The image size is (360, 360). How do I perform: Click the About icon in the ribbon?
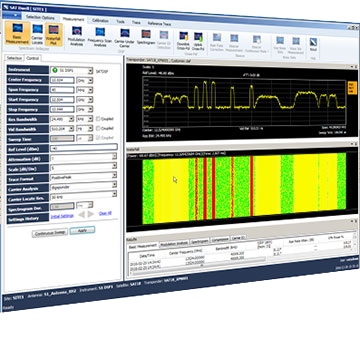pyautogui.click(x=313, y=45)
